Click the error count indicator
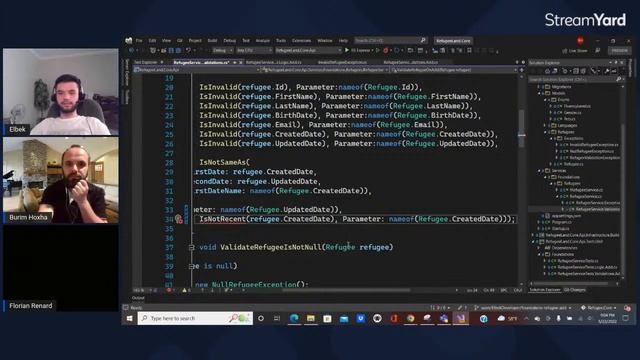Image resolution: width=640 pixels, height=360 pixels. (x=171, y=290)
